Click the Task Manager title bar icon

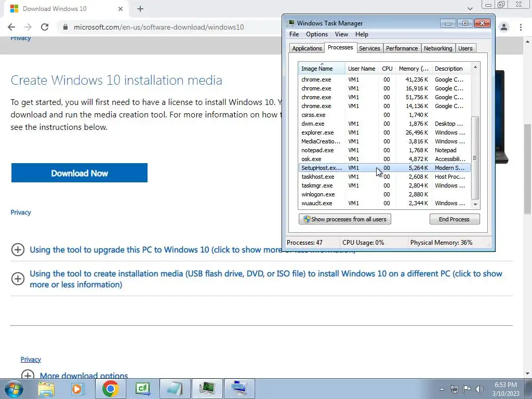[291, 23]
